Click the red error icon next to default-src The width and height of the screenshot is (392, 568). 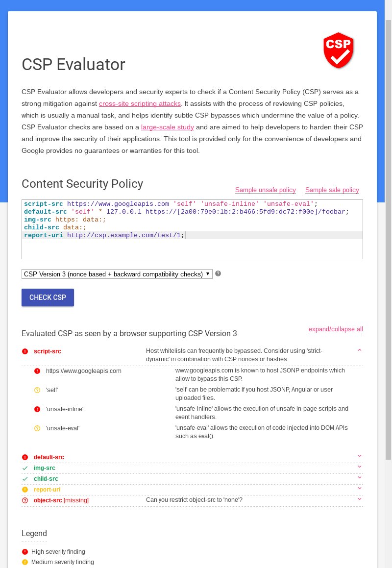click(x=25, y=457)
